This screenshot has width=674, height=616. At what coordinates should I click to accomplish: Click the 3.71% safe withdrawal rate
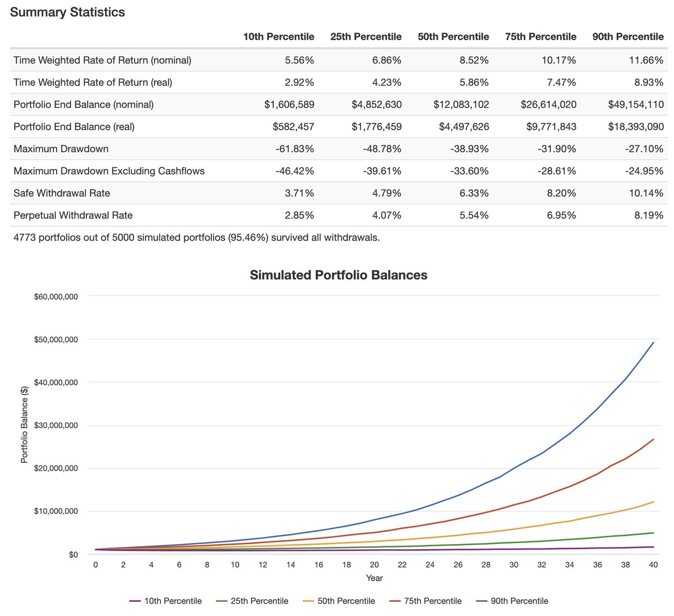pyautogui.click(x=300, y=193)
